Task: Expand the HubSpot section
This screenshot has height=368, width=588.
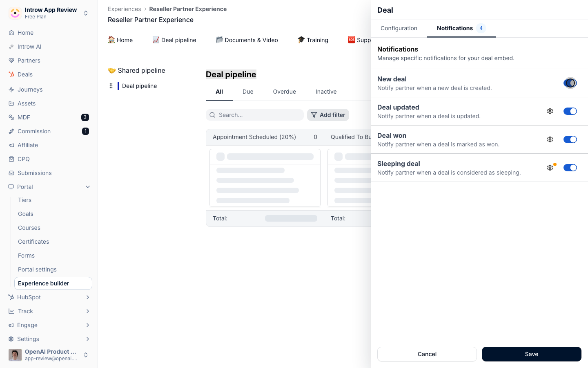Action: click(88, 297)
